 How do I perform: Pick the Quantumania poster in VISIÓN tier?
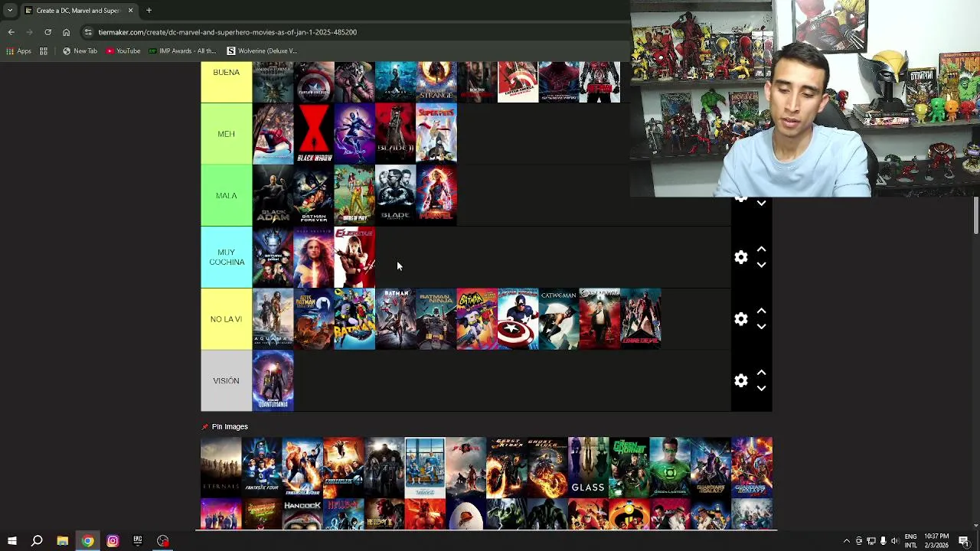click(x=273, y=380)
